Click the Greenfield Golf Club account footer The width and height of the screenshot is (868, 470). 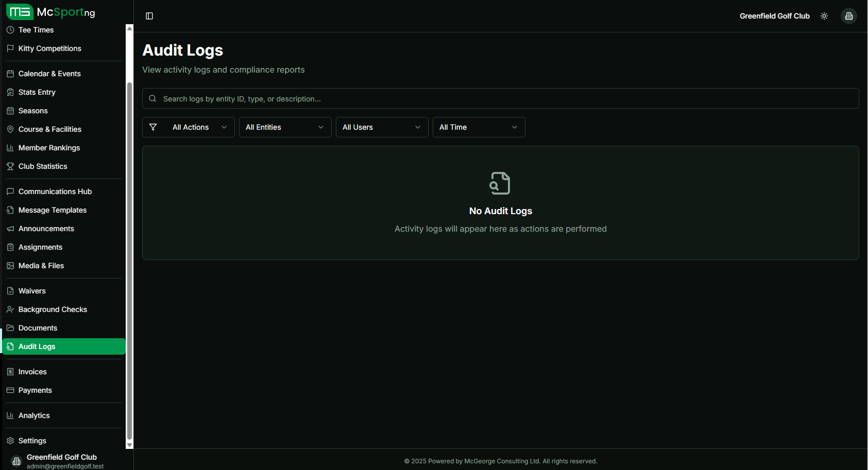pos(62,461)
